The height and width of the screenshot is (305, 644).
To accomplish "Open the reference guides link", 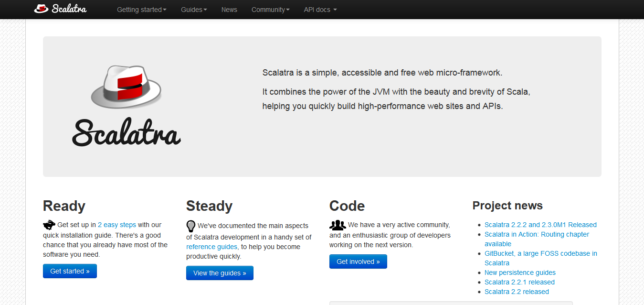I will point(211,247).
